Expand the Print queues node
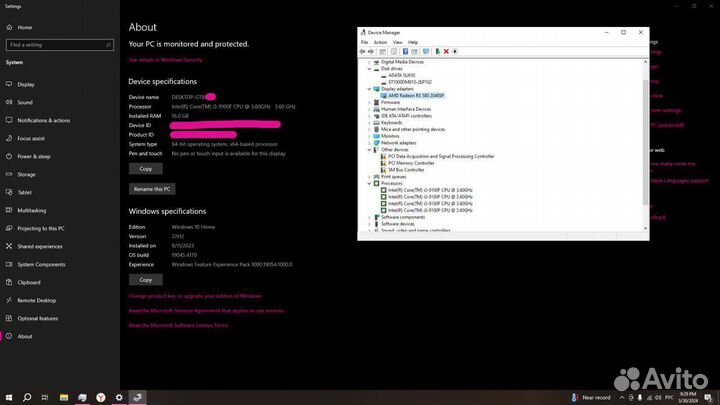 369,177
